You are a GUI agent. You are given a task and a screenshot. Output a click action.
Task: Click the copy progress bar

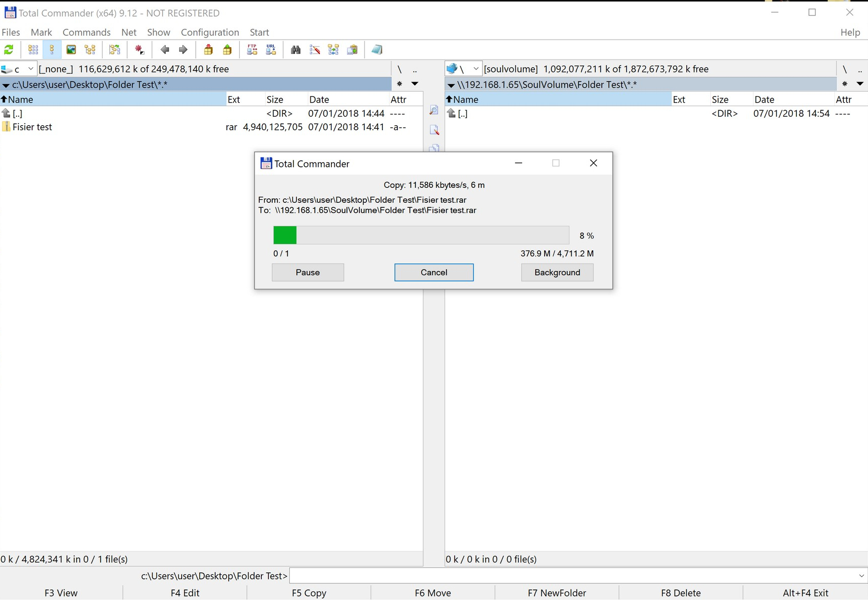point(421,235)
